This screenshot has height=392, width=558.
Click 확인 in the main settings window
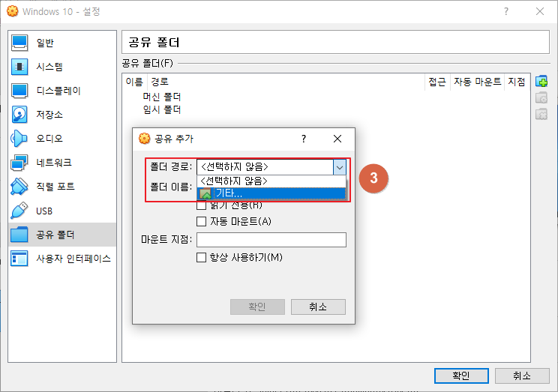pos(461,376)
